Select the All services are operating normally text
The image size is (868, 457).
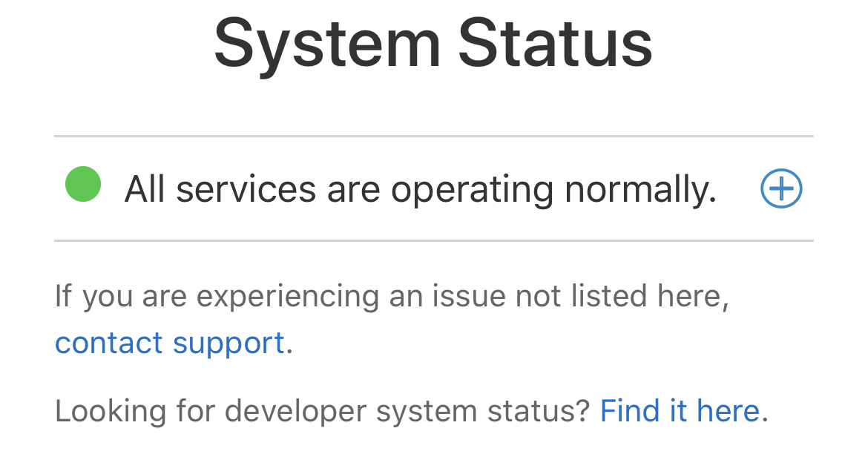pyautogui.click(x=420, y=190)
